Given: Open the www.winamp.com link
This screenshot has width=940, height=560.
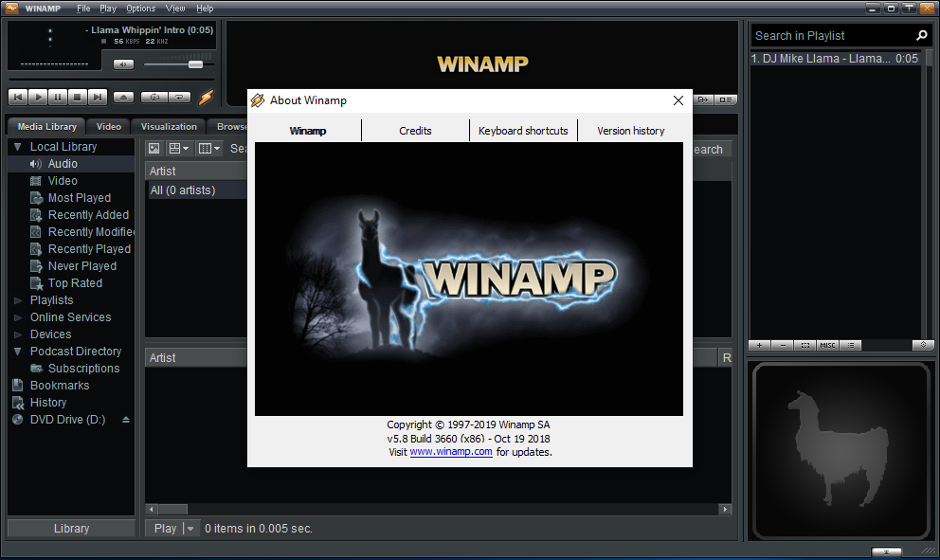Looking at the screenshot, I should (x=450, y=452).
